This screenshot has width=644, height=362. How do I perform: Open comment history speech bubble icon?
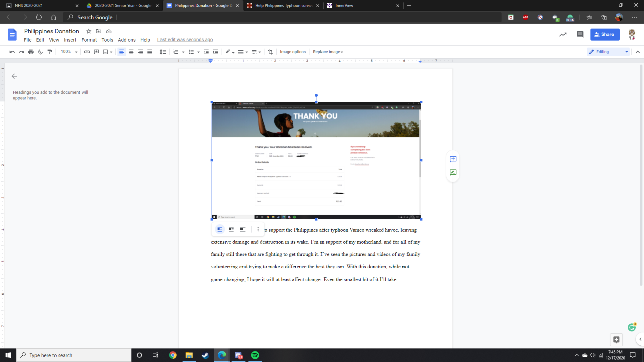point(580,35)
